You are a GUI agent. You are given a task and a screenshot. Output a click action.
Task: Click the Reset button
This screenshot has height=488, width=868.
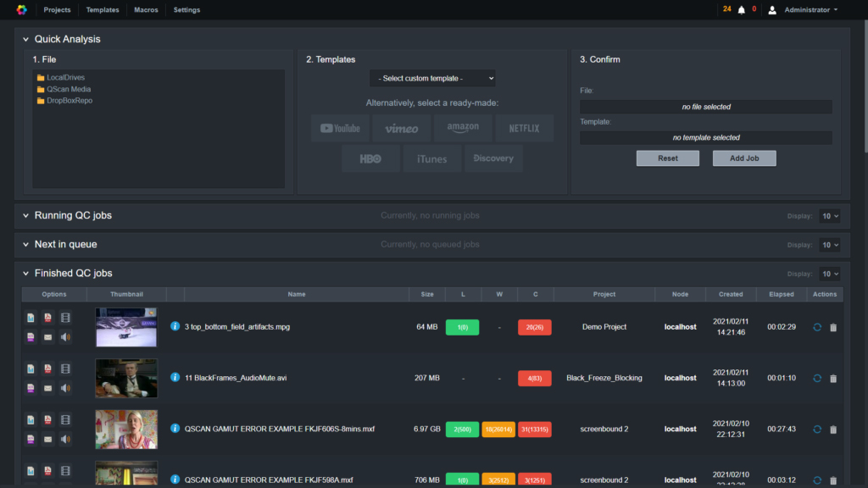tap(668, 158)
